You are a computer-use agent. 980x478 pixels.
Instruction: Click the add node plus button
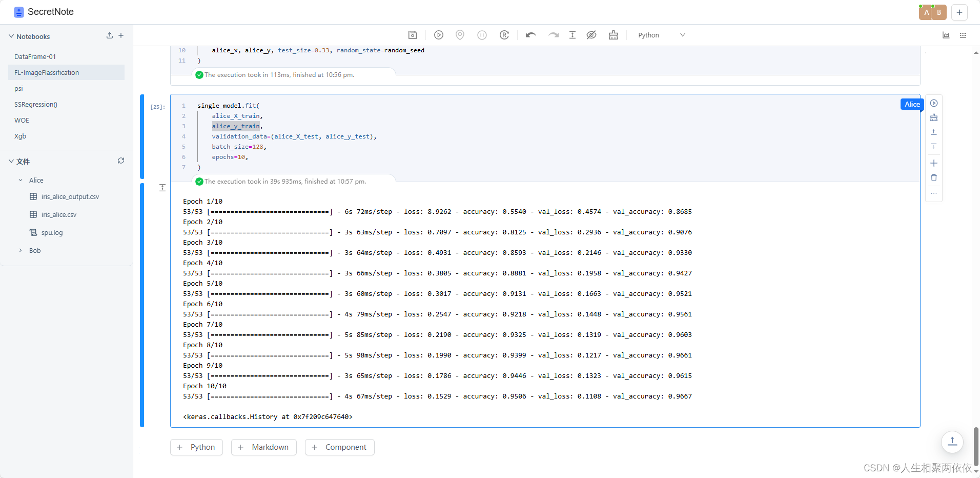(959, 12)
